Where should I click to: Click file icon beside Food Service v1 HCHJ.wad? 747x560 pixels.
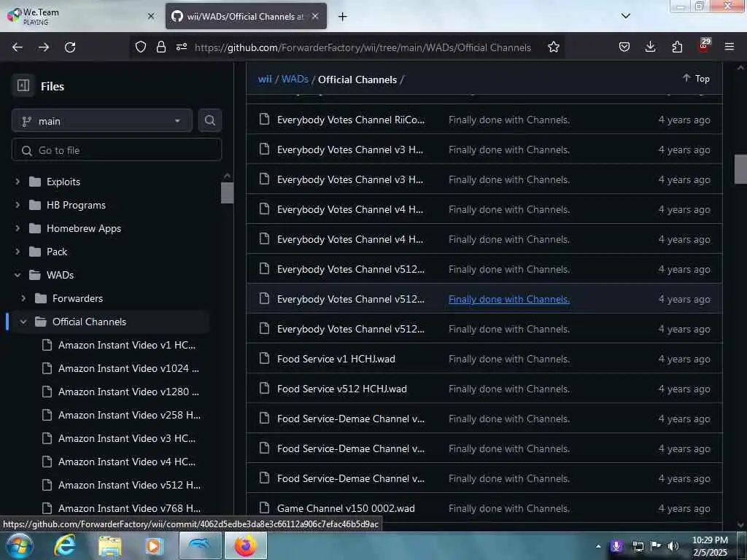tap(264, 358)
